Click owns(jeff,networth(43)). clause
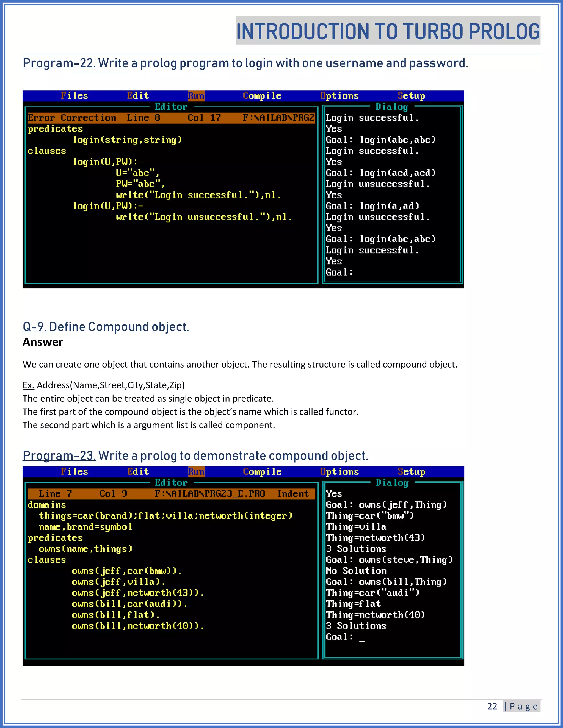This screenshot has height=728, width=563. (138, 593)
